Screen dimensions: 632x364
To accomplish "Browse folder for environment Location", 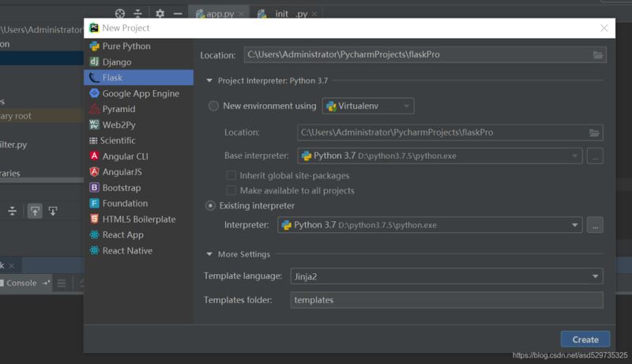I will pos(594,133).
